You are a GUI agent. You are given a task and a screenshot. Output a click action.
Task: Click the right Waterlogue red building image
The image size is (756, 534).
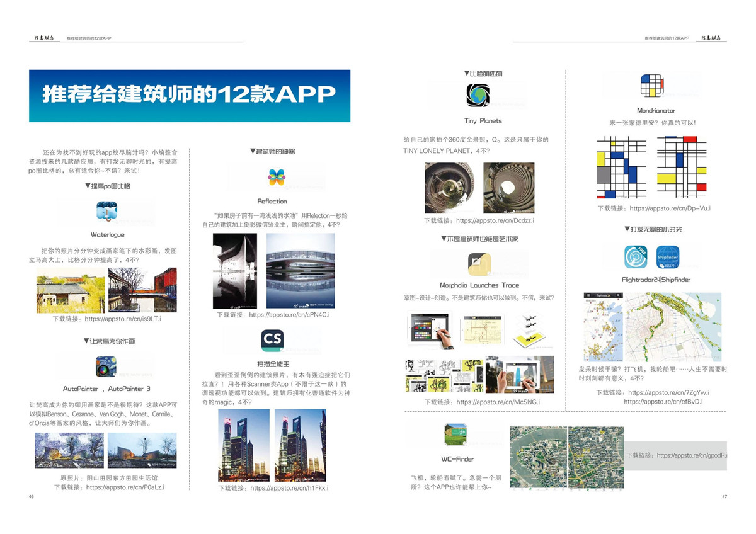tap(142, 290)
